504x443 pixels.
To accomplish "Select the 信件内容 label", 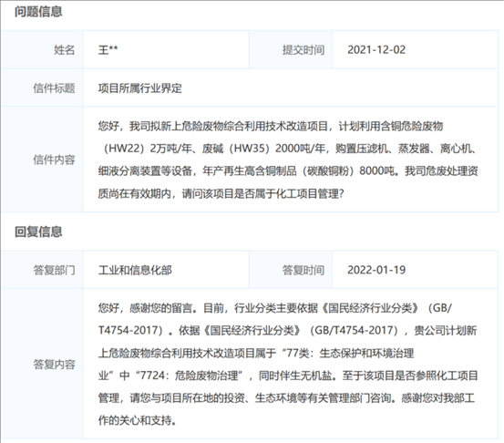I will click(54, 160).
